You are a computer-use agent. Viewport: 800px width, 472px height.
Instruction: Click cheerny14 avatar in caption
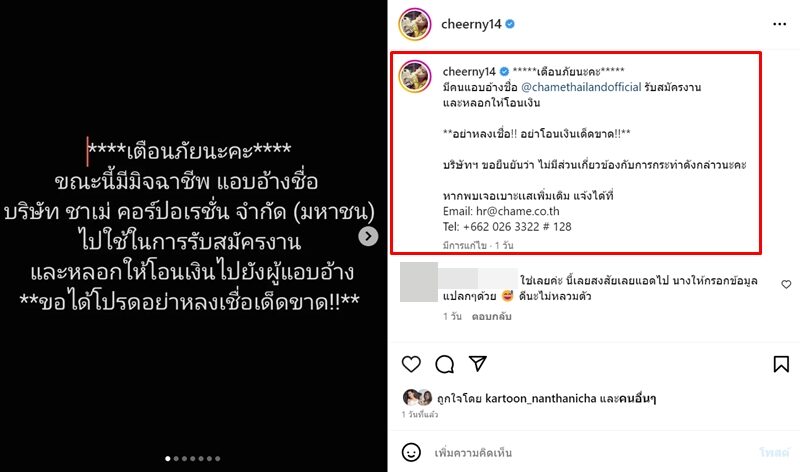415,76
